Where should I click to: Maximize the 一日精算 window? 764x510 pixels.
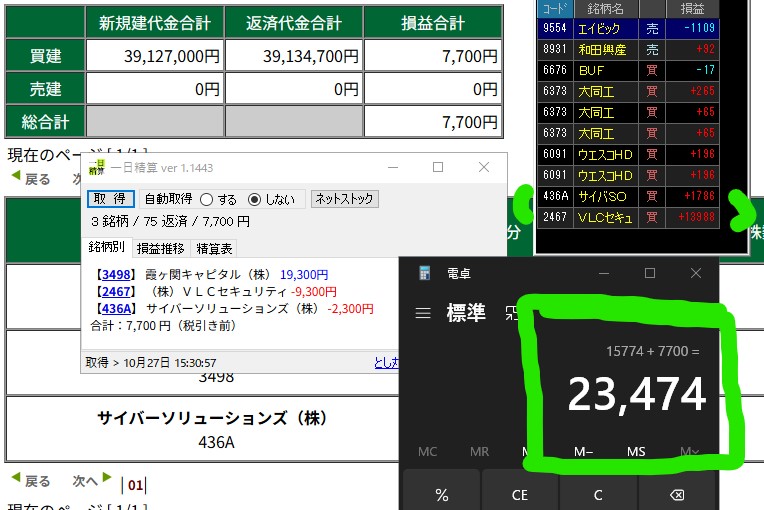tap(438, 168)
